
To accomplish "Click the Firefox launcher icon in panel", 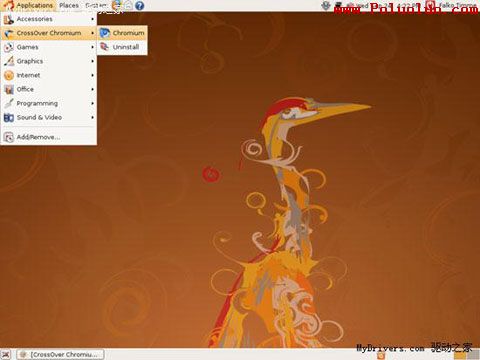I will [x=117, y=5].
